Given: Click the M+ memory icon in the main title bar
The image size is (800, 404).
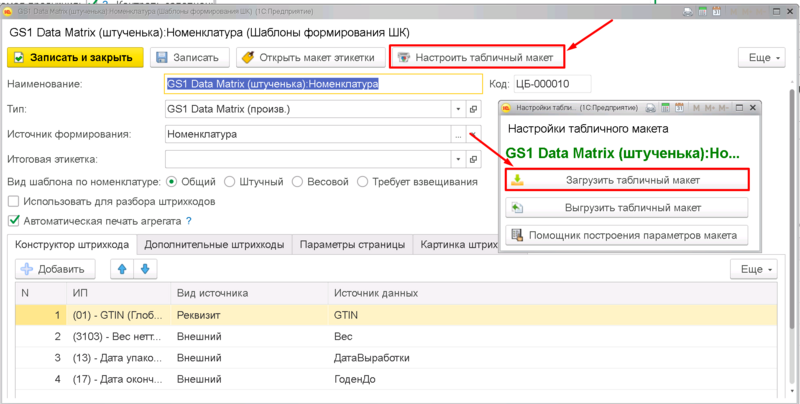Looking at the screenshot, I should [747, 11].
